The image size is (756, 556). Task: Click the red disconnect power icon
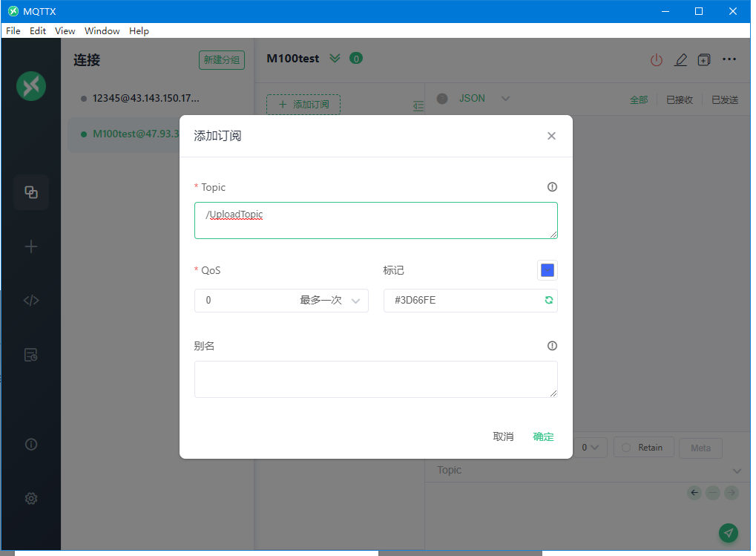click(656, 60)
